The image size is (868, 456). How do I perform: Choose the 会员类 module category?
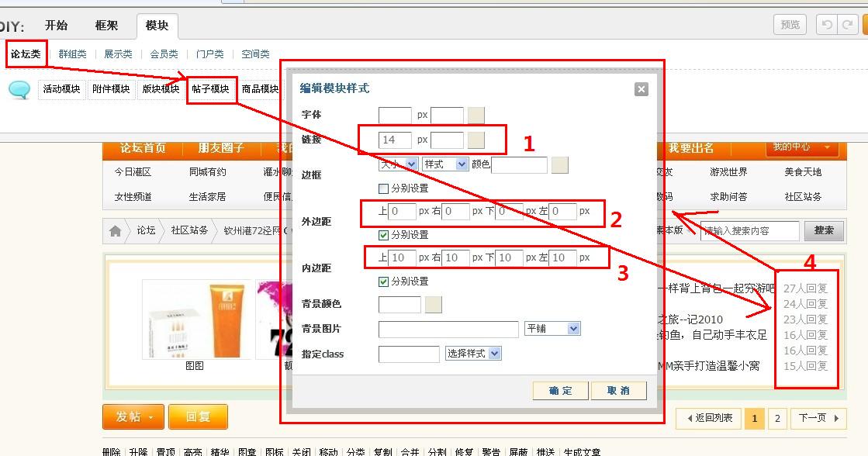coord(164,54)
